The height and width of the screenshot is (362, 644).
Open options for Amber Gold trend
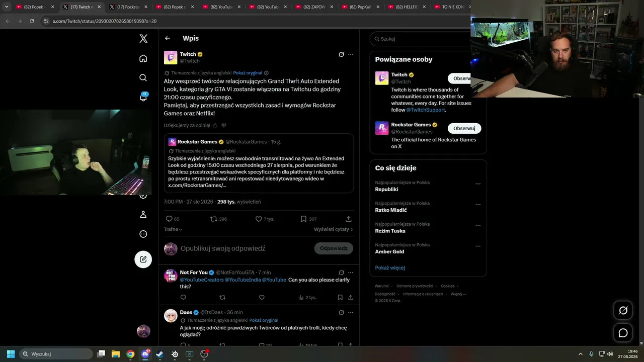pos(478,246)
